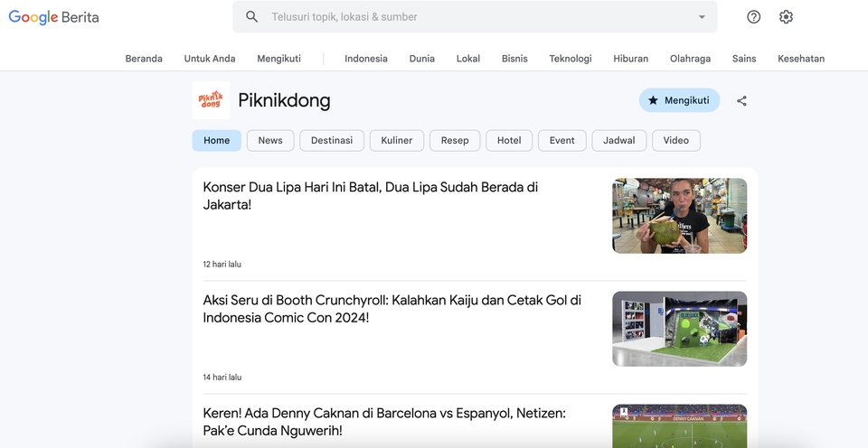Screen dimensions: 868x448
Task: Click the '14 hari lalu' timestamp
Action: pos(222,378)
